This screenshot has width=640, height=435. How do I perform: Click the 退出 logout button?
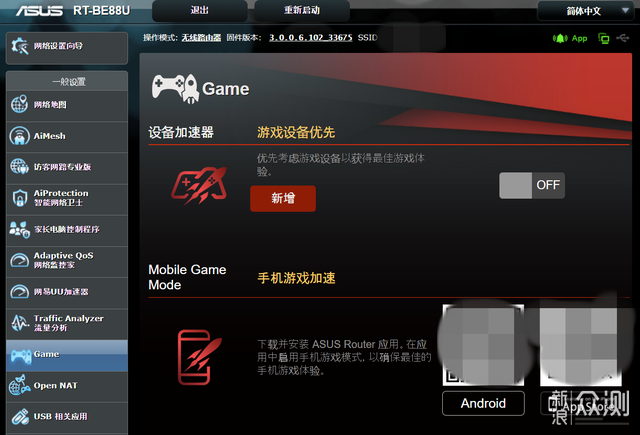tap(200, 11)
